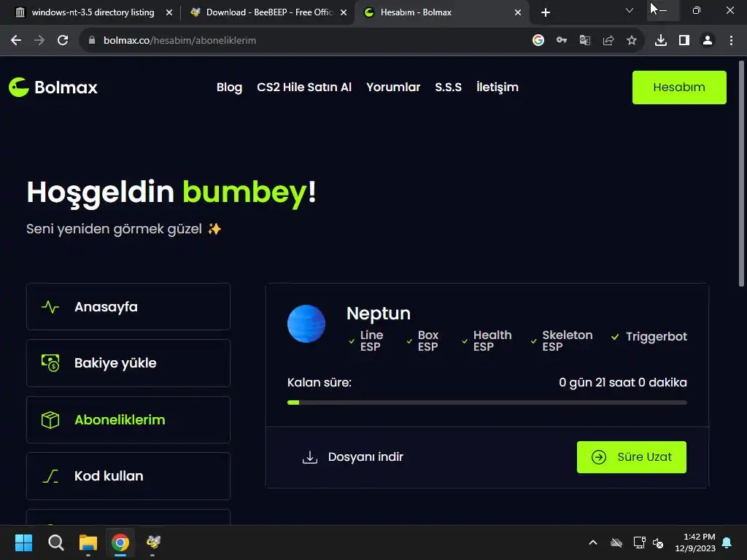Toggle Chrome side panel
The height and width of the screenshot is (560, 747).
point(684,41)
